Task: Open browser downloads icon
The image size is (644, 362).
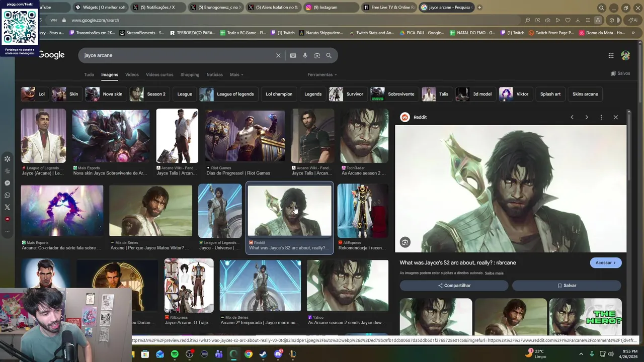Action: (578, 20)
